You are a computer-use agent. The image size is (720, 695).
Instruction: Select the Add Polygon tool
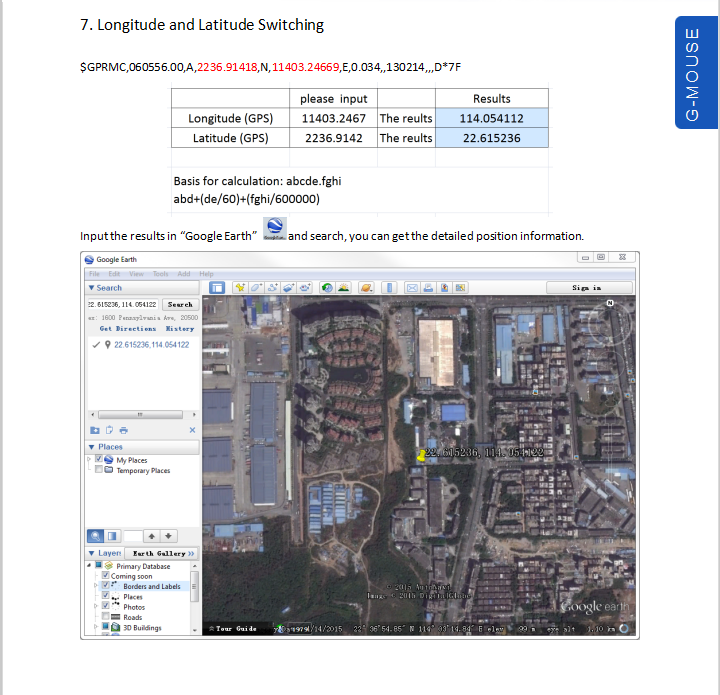256,288
